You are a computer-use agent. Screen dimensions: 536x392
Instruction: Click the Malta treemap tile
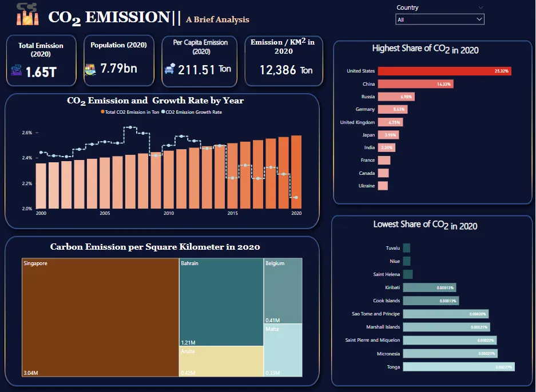pyautogui.click(x=283, y=350)
